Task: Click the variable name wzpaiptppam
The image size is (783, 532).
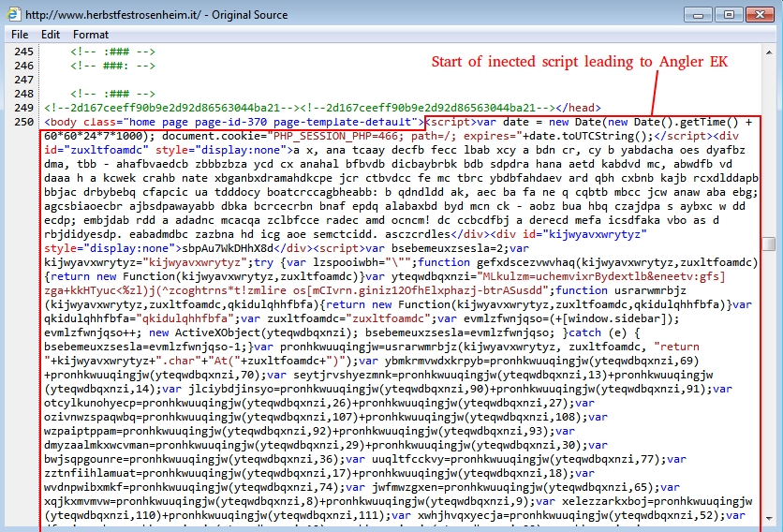Action: coord(80,431)
